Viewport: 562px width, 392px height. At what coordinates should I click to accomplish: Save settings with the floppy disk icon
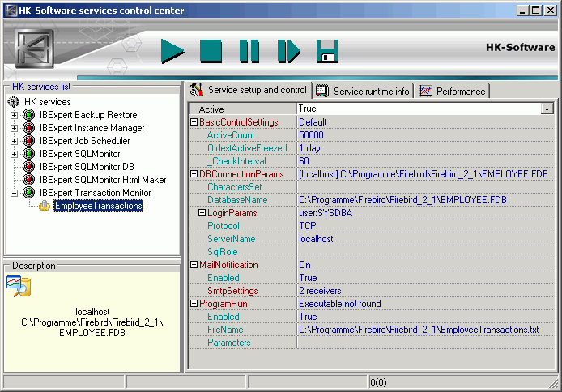[327, 51]
